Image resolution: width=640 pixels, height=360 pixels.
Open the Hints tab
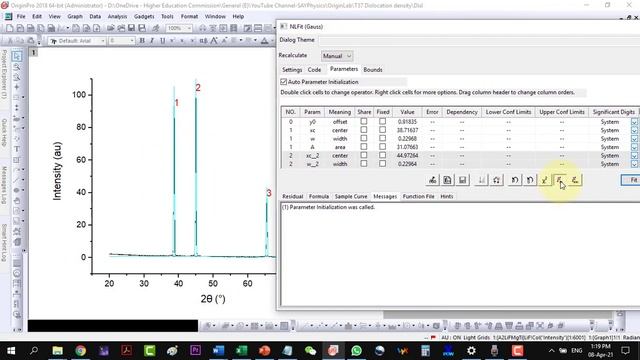pyautogui.click(x=447, y=196)
